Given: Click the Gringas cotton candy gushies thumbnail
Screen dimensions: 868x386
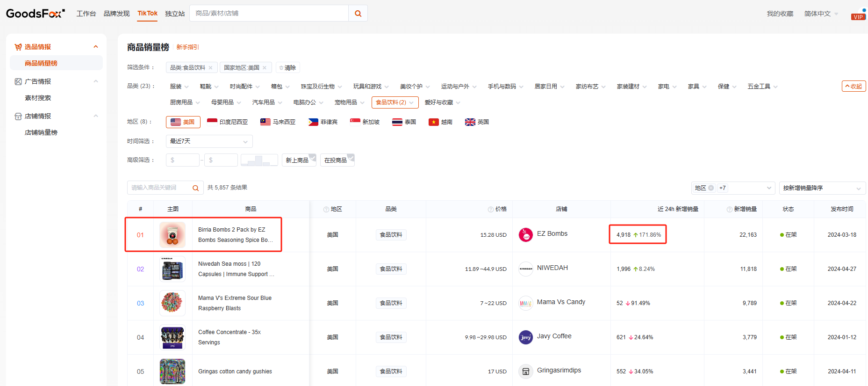Looking at the screenshot, I should 172,371.
